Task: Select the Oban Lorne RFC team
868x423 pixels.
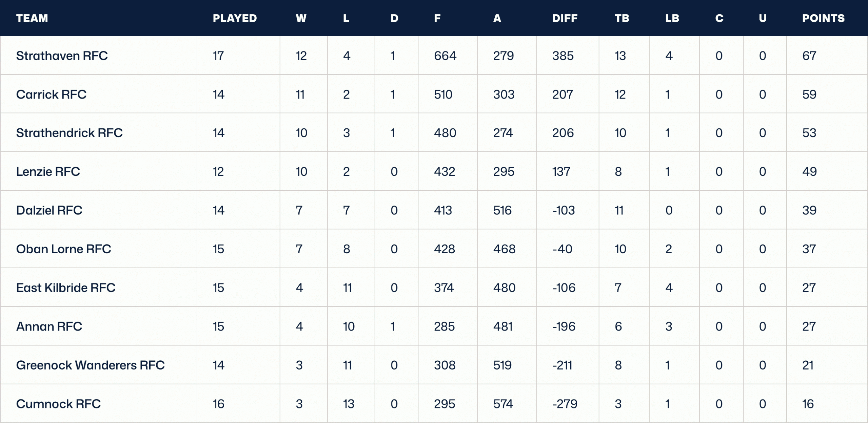Action: (x=63, y=249)
